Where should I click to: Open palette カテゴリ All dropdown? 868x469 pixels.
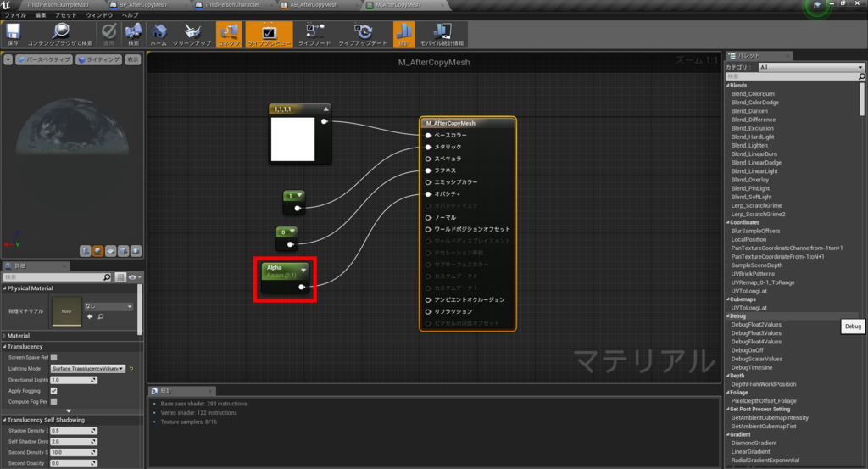coord(810,67)
